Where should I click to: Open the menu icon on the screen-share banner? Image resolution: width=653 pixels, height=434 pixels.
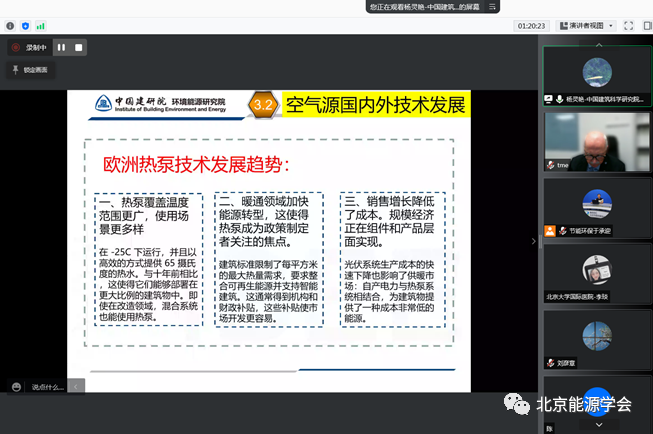492,7
